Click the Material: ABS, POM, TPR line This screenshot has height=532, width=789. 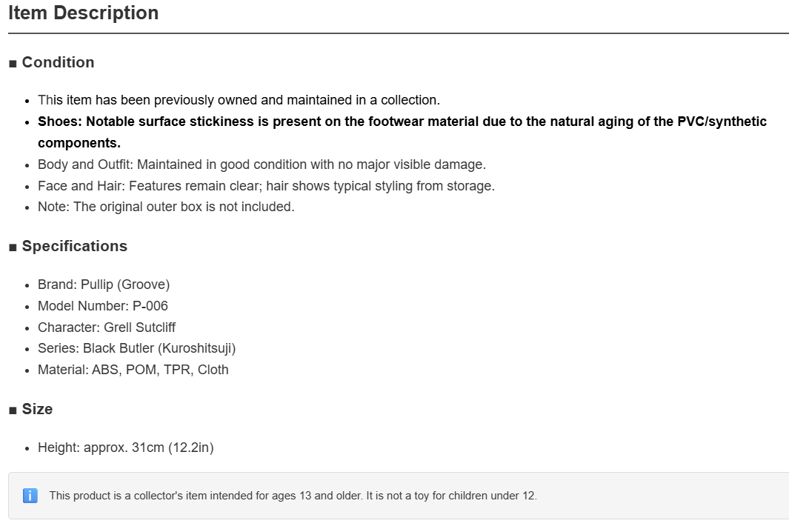pos(133,370)
